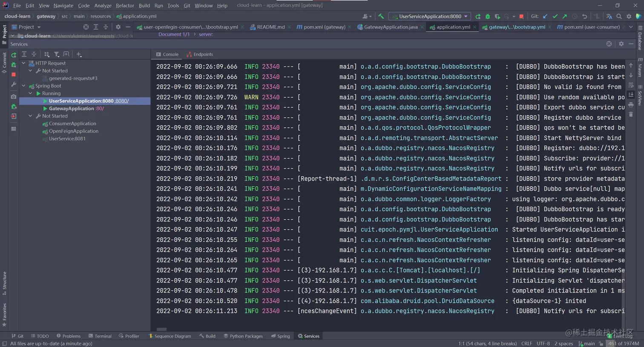Expand all nodes in Services tree

coord(24,54)
